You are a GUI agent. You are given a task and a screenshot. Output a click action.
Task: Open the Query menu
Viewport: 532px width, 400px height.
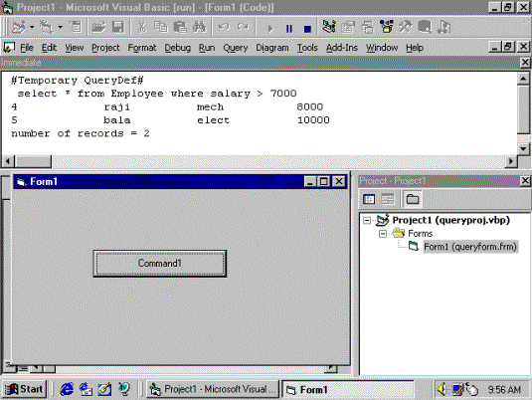(x=236, y=48)
